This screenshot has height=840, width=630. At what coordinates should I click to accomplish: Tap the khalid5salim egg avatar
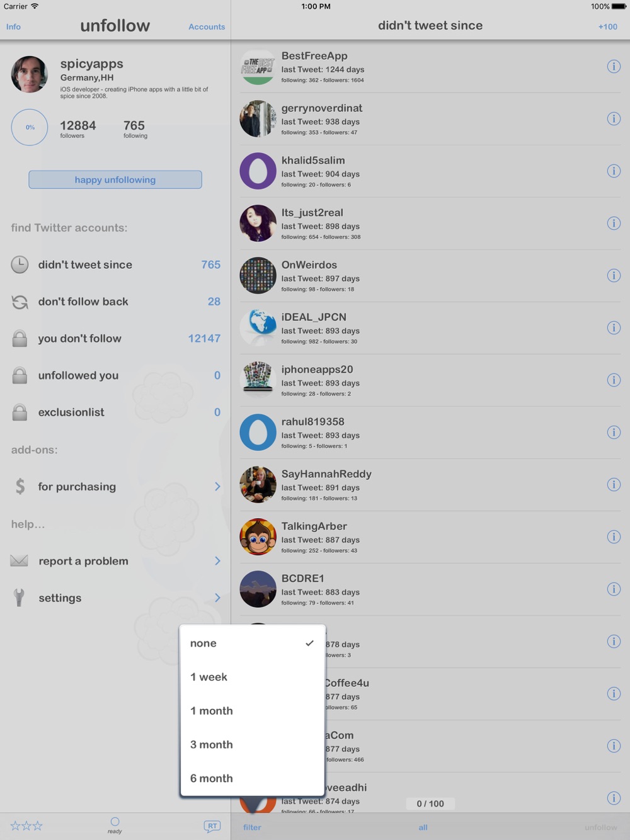point(258,171)
